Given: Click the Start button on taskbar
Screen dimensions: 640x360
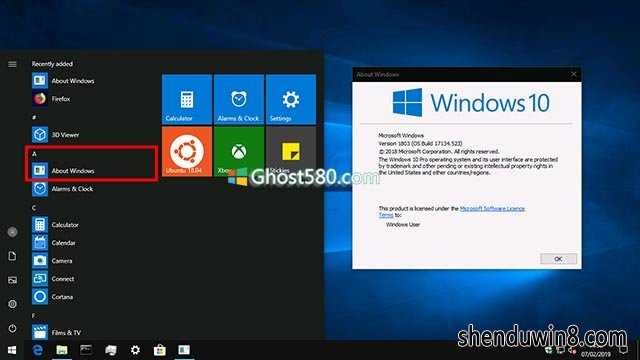Looking at the screenshot, I should [x=12, y=350].
